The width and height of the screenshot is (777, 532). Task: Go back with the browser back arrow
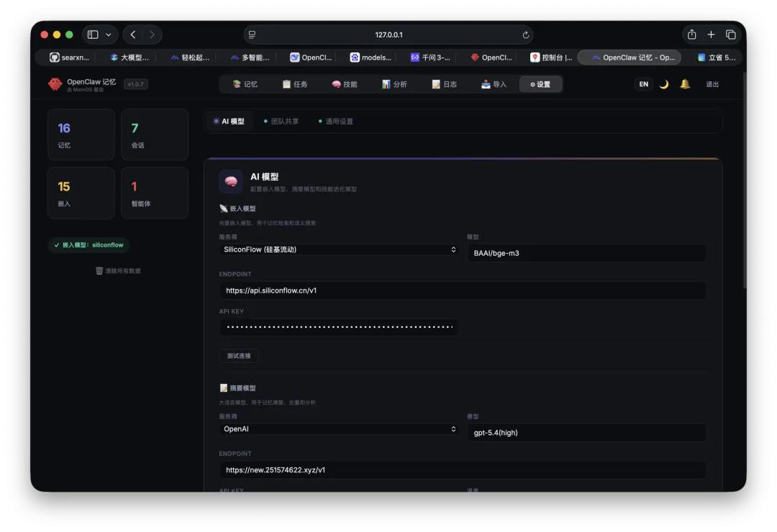[x=133, y=35]
